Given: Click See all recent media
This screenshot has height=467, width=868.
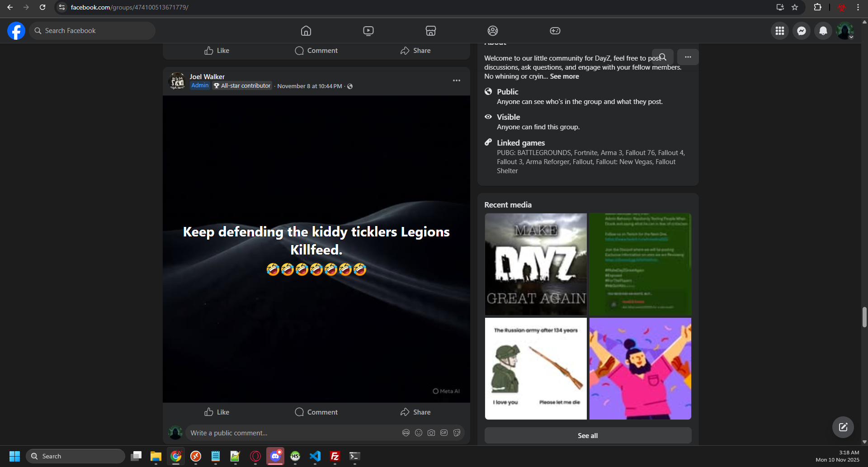Looking at the screenshot, I should (588, 435).
